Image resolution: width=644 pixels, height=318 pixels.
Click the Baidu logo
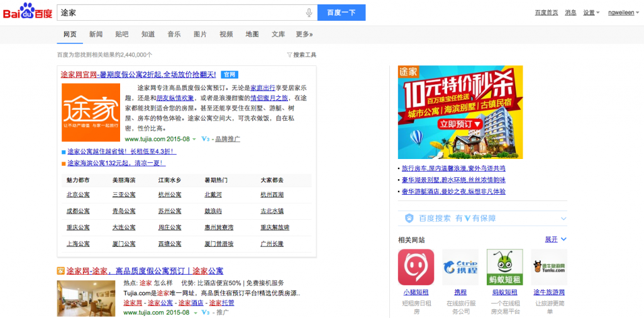(28, 12)
